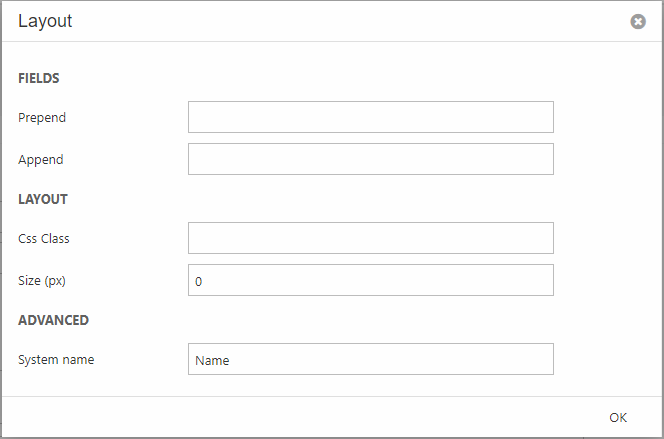Click the Layout dialog title text
664x439 pixels.
coord(45,21)
